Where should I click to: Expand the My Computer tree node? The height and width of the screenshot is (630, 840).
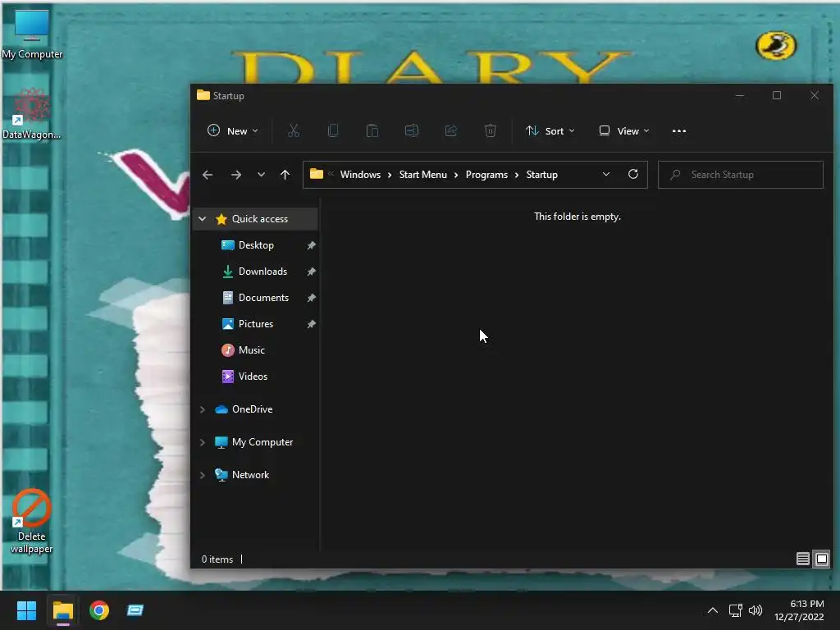pyautogui.click(x=203, y=442)
